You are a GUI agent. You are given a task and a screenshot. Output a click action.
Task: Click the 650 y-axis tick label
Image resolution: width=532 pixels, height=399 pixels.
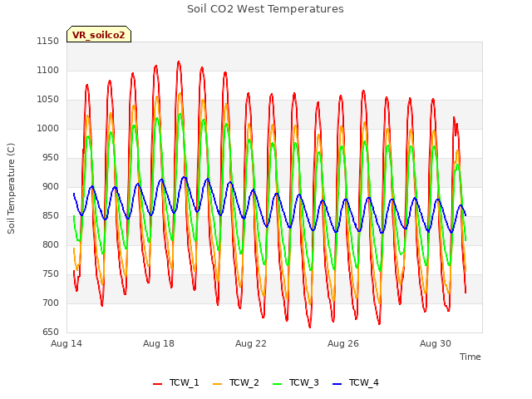pos(51,332)
